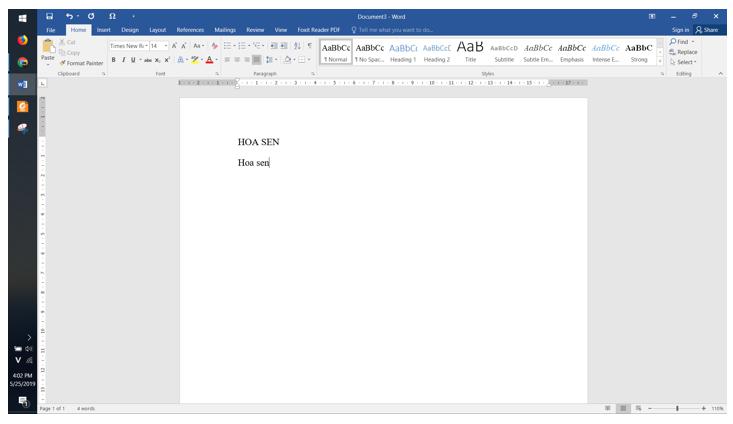Viewport: 733px width, 424px height.
Task: Show paragraph marks with the pilcrow icon
Action: click(x=309, y=46)
